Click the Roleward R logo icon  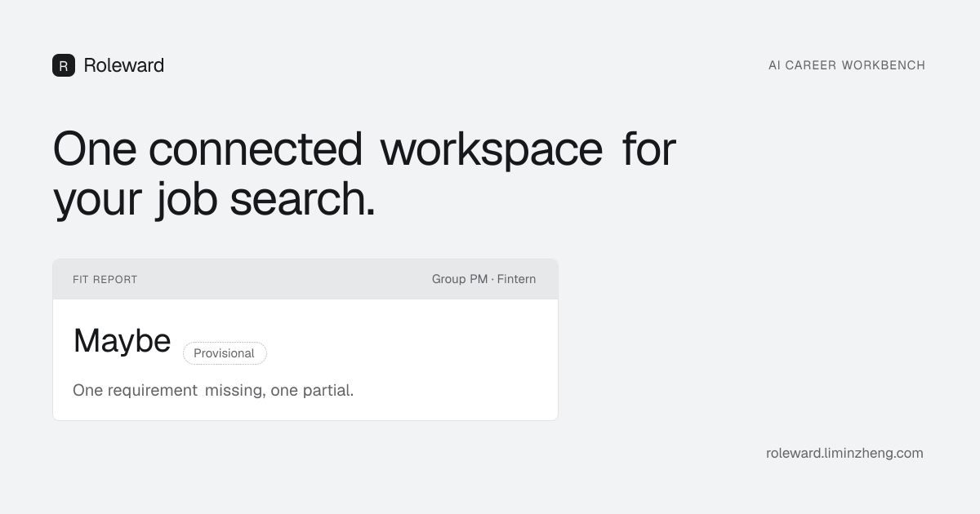pyautogui.click(x=64, y=65)
